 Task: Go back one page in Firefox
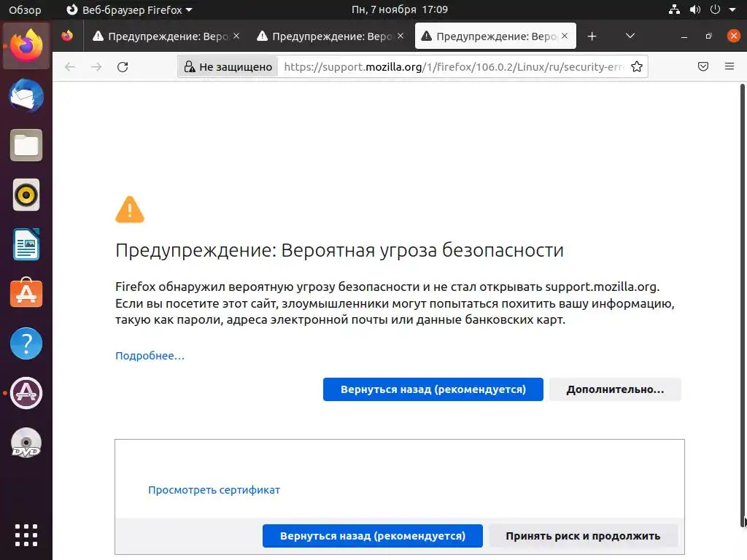point(70,66)
